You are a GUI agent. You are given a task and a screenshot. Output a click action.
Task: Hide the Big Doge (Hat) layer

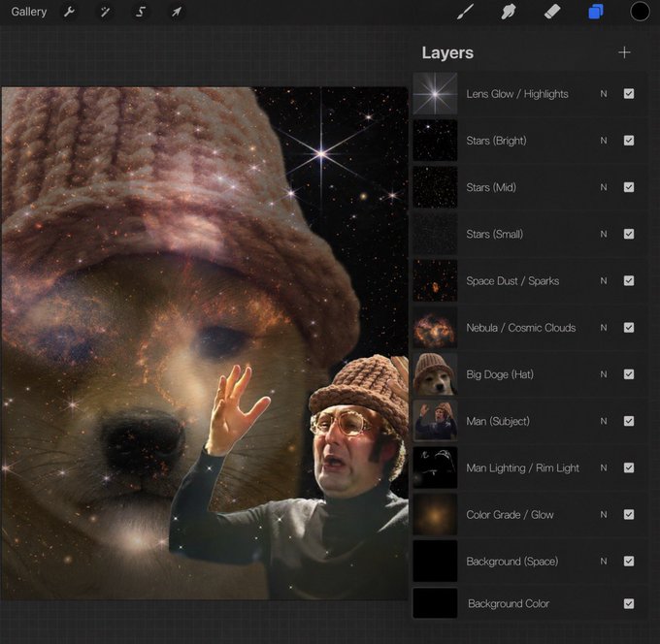(629, 374)
